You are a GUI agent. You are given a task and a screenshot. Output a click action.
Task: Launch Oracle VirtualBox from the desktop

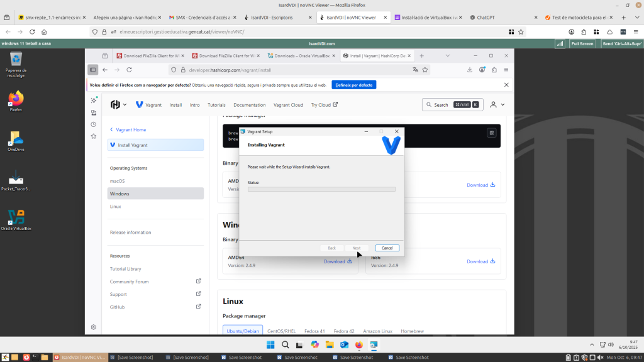(16, 218)
